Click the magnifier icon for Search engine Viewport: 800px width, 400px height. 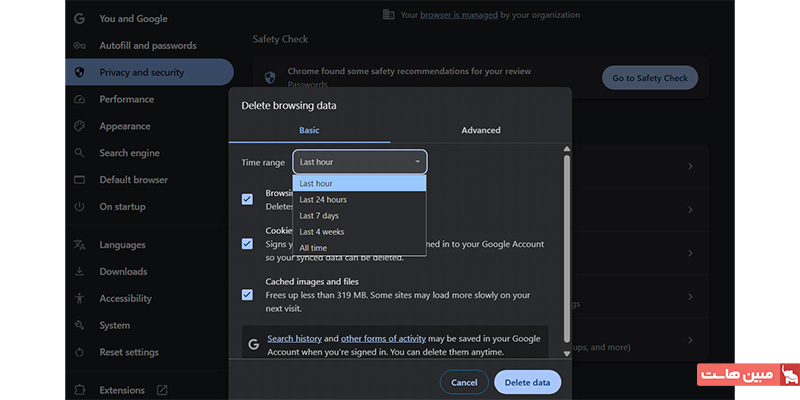79,153
